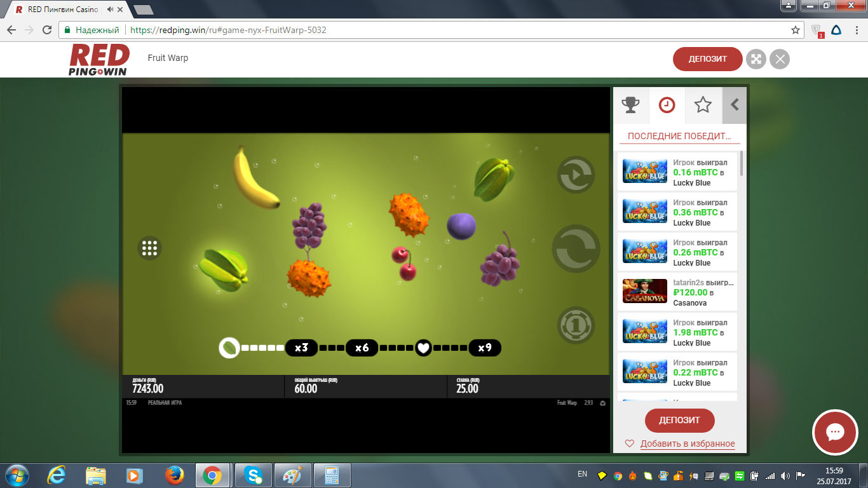Close the game with the round X
868x488 pixels.
[780, 59]
